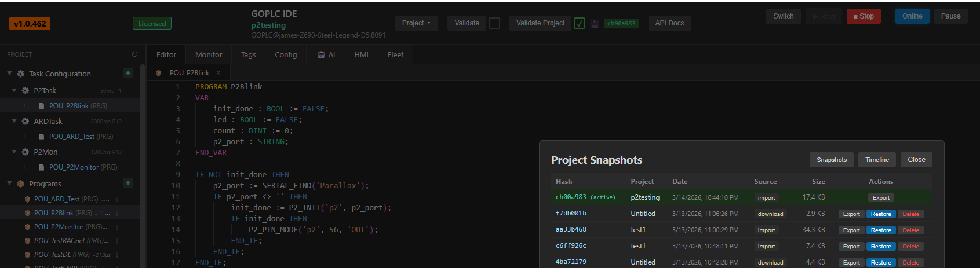Click the cube icon of POU_TestDL in Programs
980x268 pixels.
click(x=27, y=255)
